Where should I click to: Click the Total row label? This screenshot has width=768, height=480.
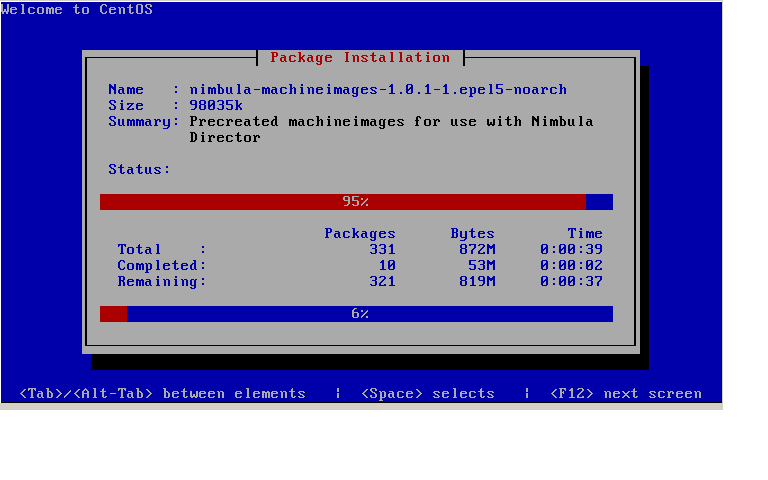coord(139,250)
